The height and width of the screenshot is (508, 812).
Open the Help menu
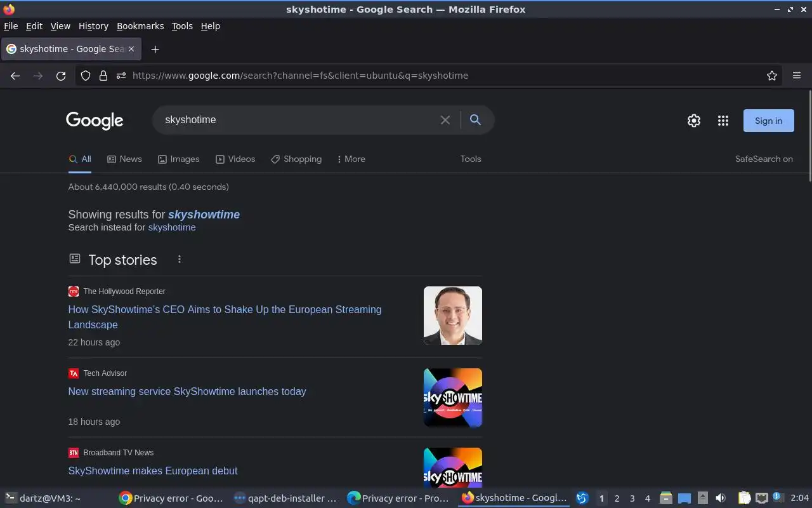point(210,26)
